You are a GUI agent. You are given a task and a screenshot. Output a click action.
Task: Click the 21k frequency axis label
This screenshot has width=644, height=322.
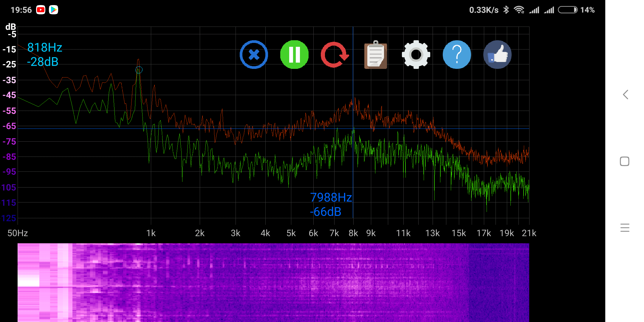pyautogui.click(x=529, y=233)
